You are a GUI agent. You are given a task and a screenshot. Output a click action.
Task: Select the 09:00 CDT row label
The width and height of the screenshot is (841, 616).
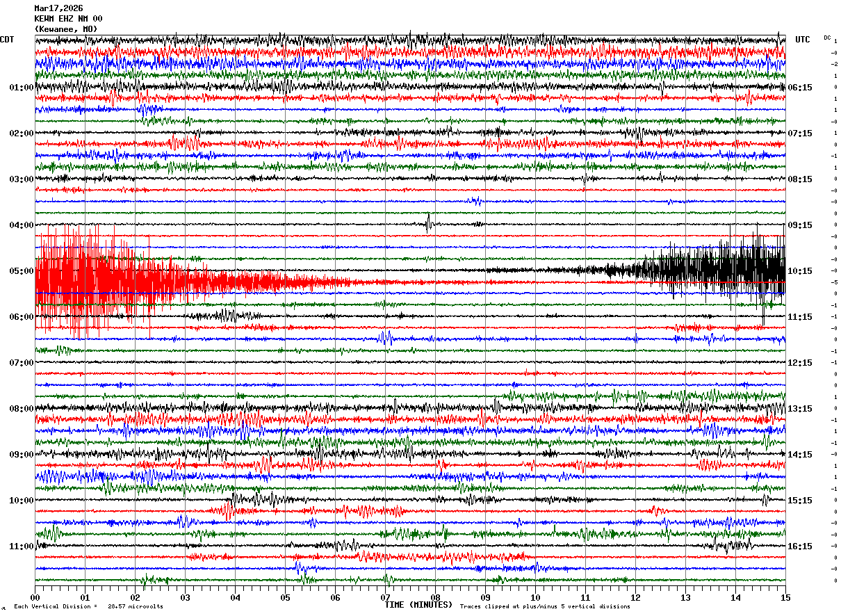pos(21,455)
